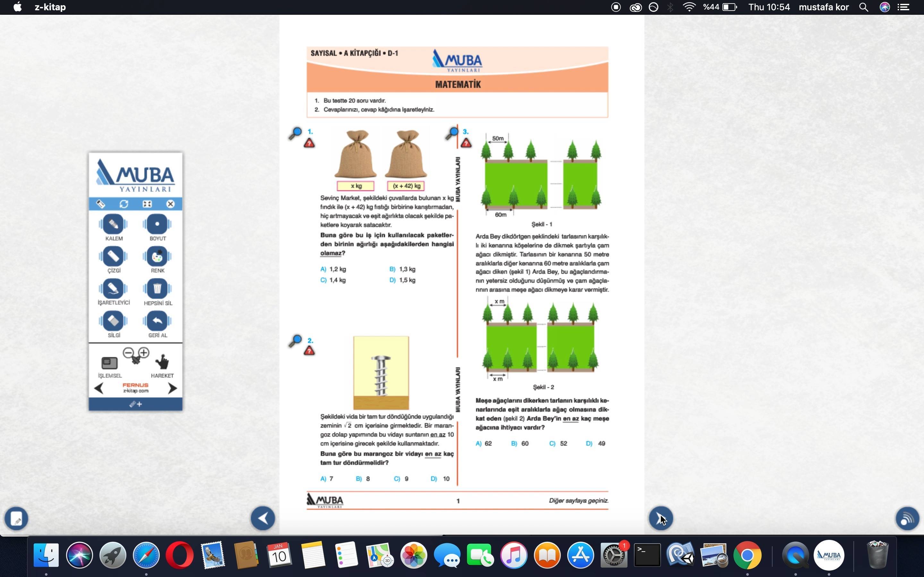The image size is (924, 577).
Task: Select the SİLGİ eraser tool
Action: click(x=113, y=321)
